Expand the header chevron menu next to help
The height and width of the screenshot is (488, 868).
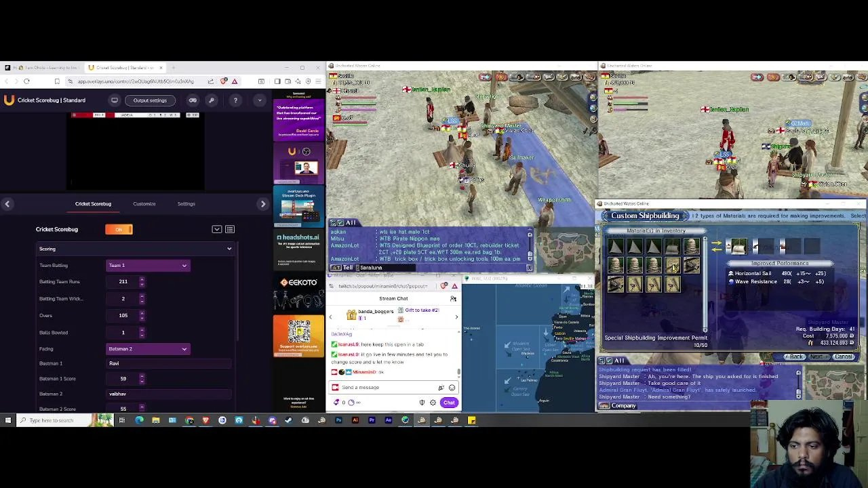[x=259, y=100]
